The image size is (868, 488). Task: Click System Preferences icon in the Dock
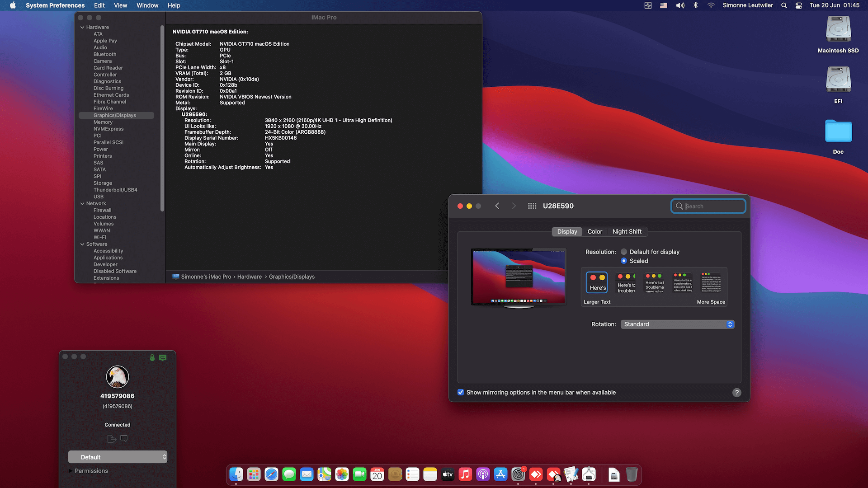[518, 474]
